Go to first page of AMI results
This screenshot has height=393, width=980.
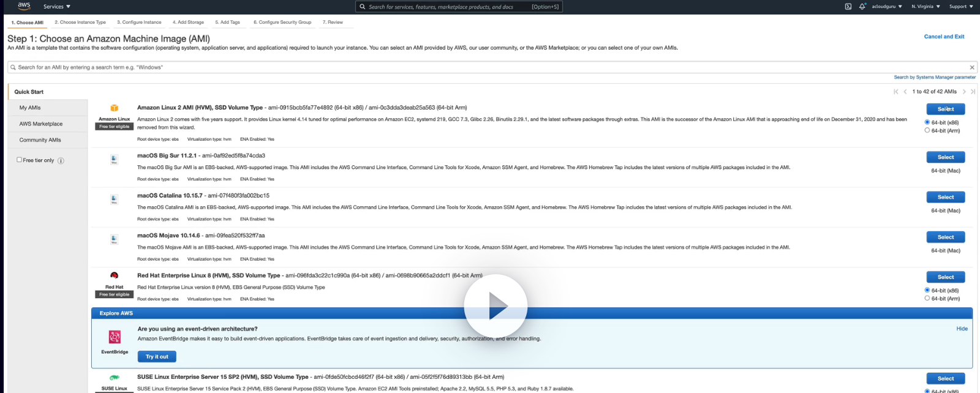896,92
